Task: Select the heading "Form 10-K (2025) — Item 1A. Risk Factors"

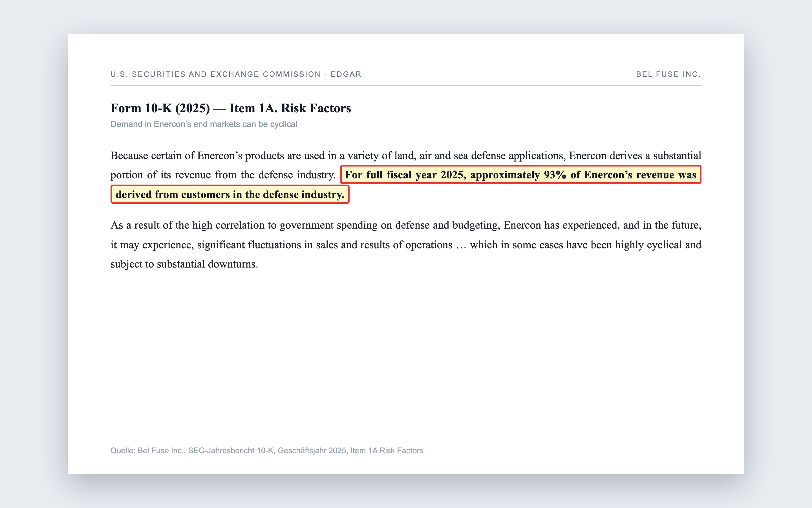Action: pyautogui.click(x=231, y=108)
